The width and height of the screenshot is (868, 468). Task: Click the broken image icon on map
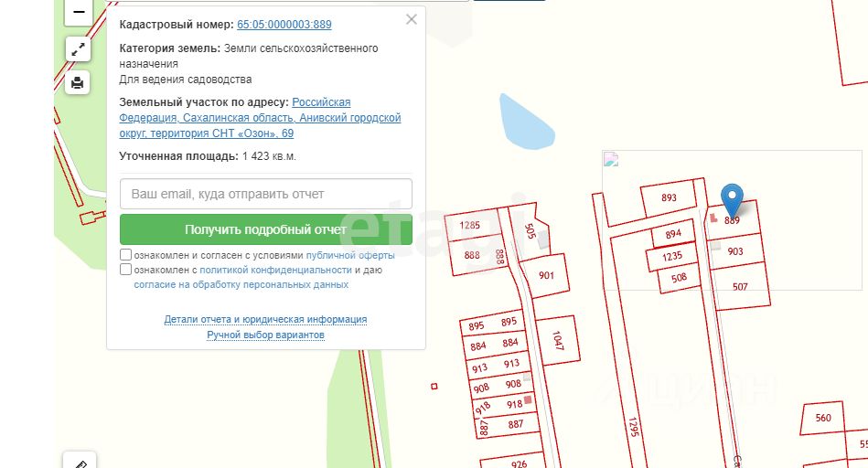(611, 159)
